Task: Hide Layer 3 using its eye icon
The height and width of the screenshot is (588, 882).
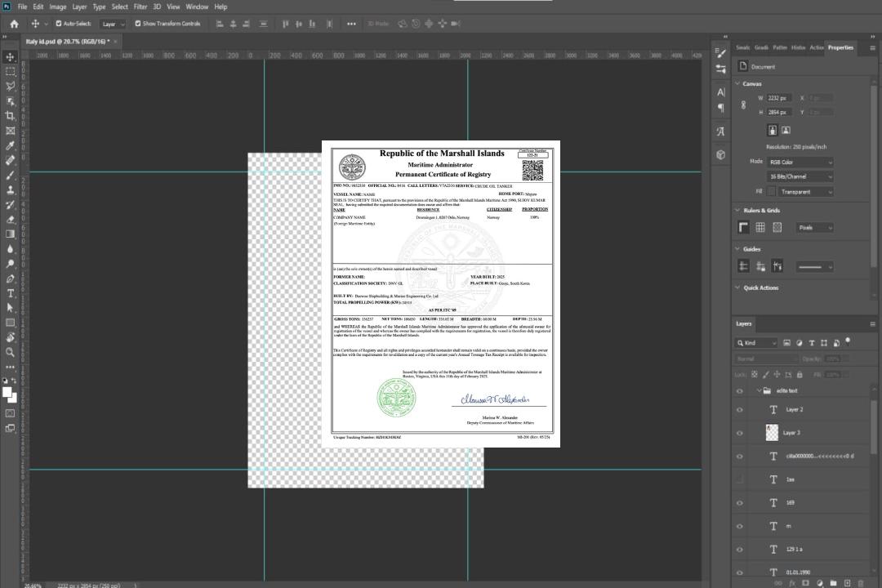Action: 740,434
